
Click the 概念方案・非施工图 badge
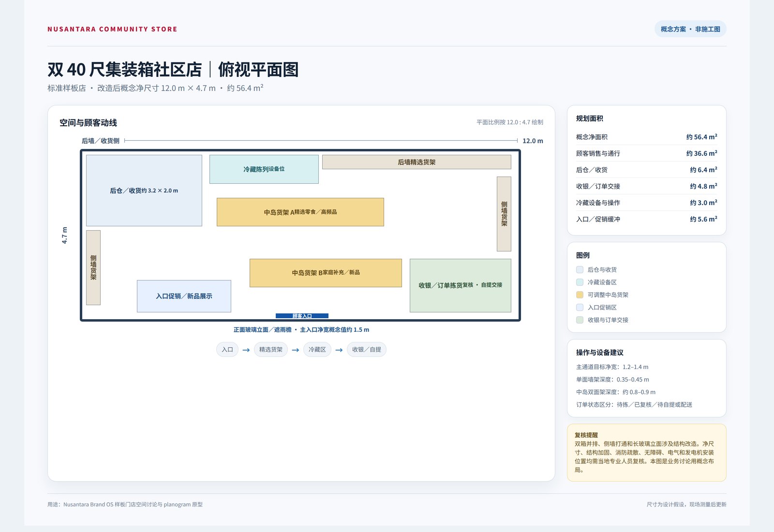[x=690, y=29]
